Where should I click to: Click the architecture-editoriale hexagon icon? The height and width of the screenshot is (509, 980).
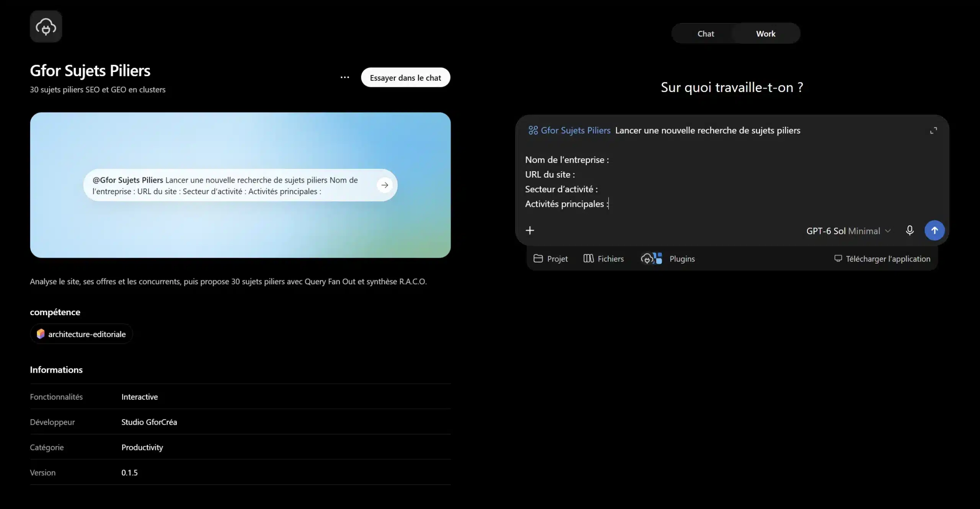pyautogui.click(x=41, y=334)
